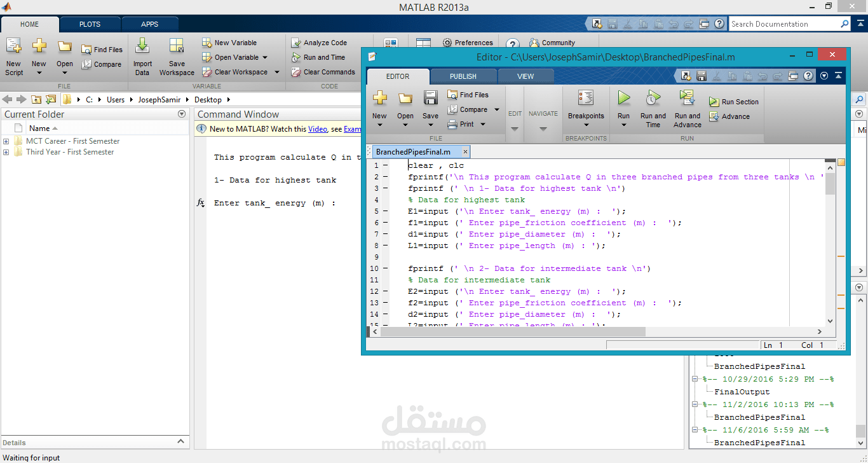The image size is (868, 463).
Task: Click Compare in HOME ribbon FILE section
Action: (102, 64)
